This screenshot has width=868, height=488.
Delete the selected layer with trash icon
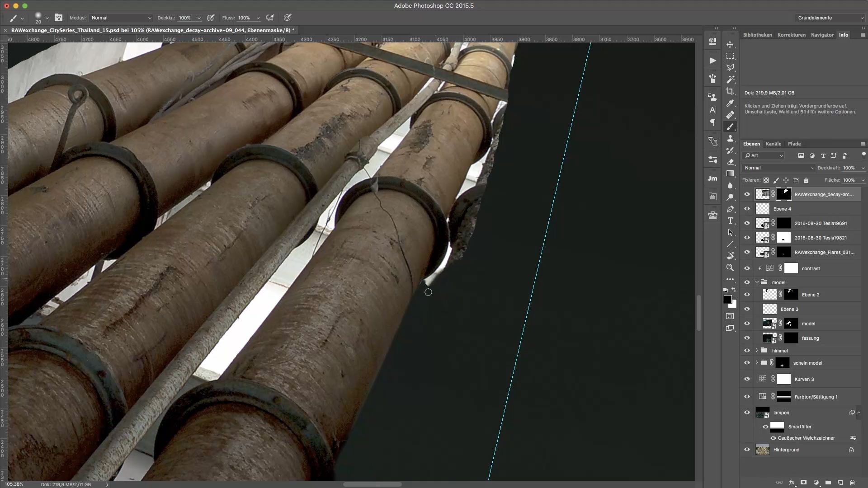click(x=853, y=483)
